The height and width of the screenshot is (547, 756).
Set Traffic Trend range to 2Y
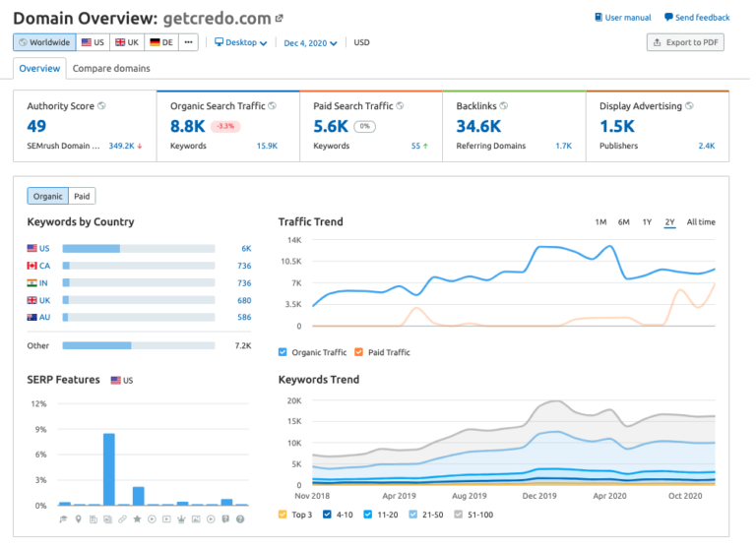[669, 222]
